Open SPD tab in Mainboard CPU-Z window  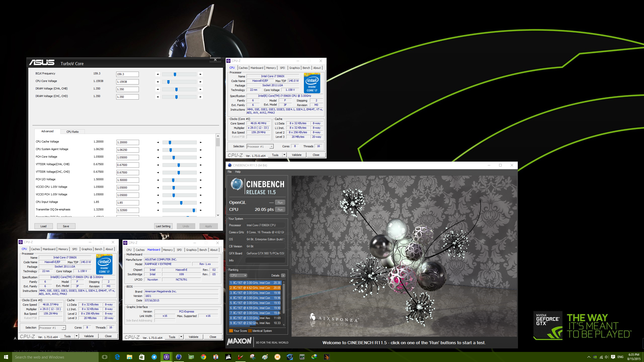[179, 250]
